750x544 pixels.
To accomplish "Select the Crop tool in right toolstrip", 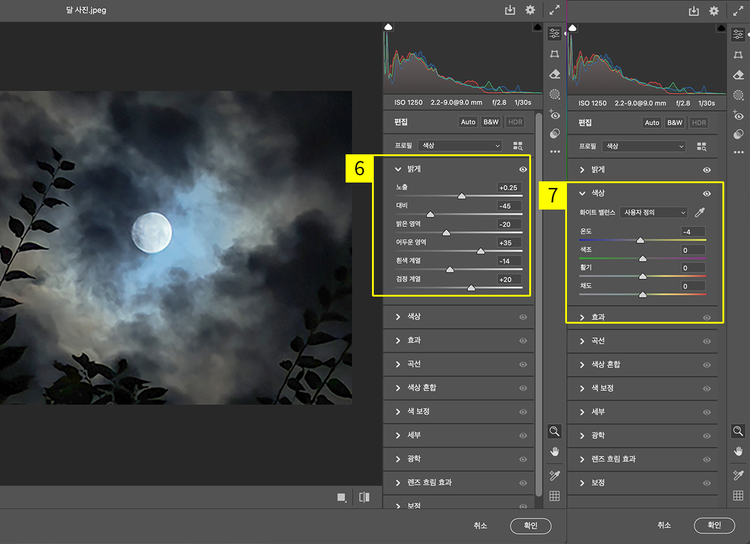I will 738,55.
